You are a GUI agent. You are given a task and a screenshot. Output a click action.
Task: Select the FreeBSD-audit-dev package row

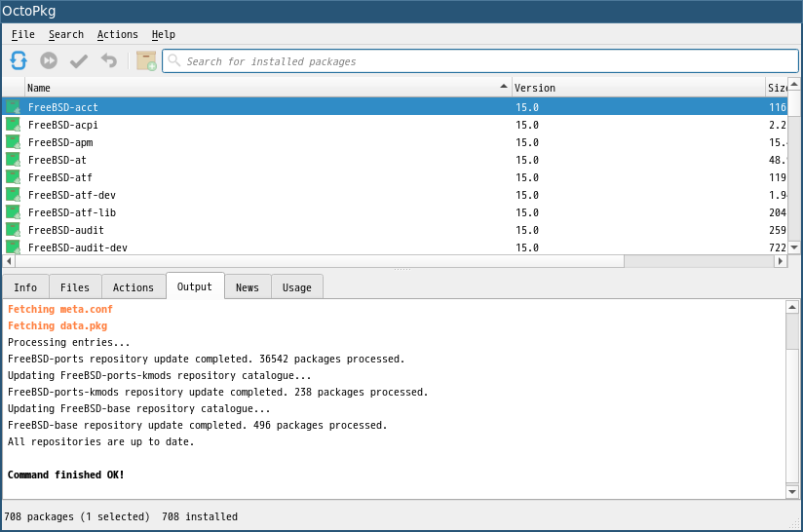(395, 247)
